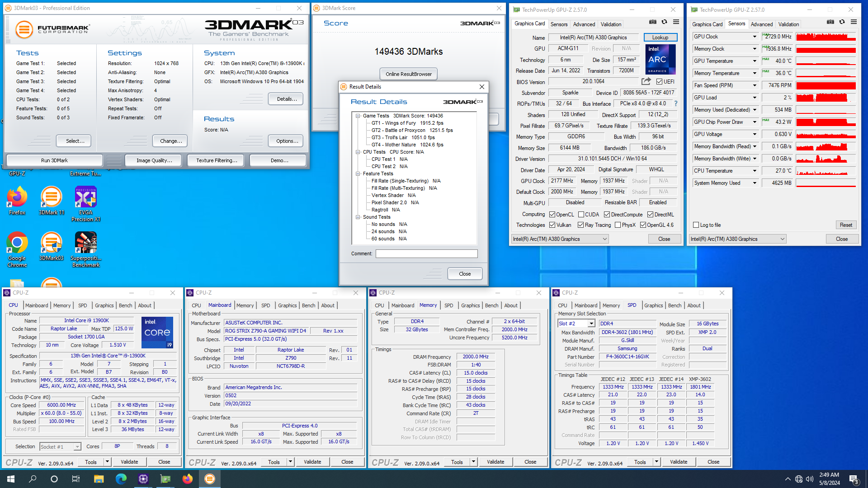This screenshot has width=868, height=488.
Task: Open Task View from the taskbar
Action: [76, 479]
